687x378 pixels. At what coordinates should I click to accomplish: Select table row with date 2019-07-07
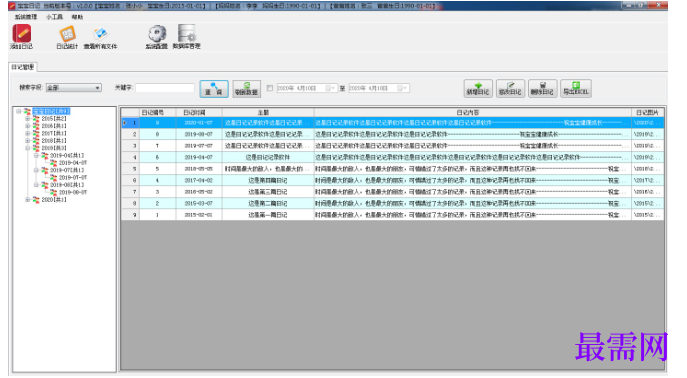(x=393, y=145)
